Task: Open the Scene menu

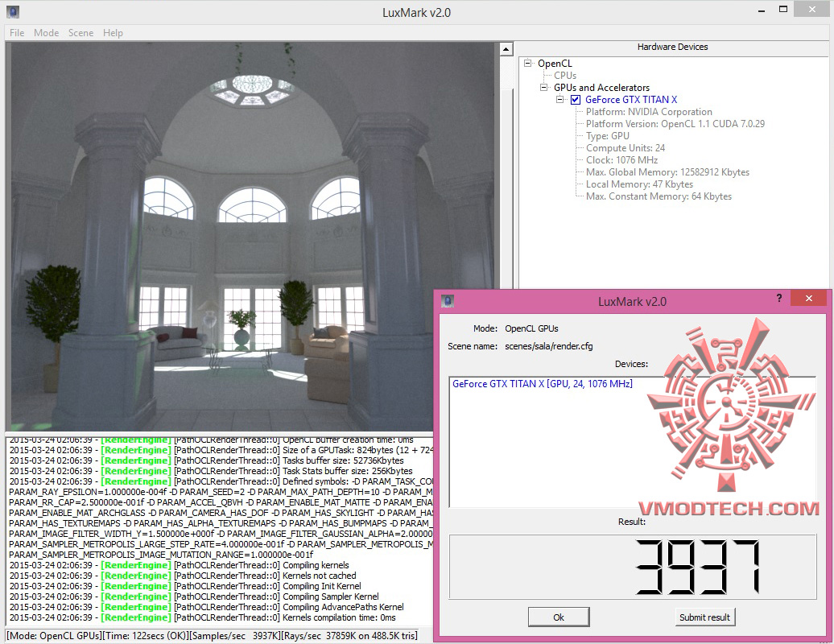Action: [x=81, y=33]
